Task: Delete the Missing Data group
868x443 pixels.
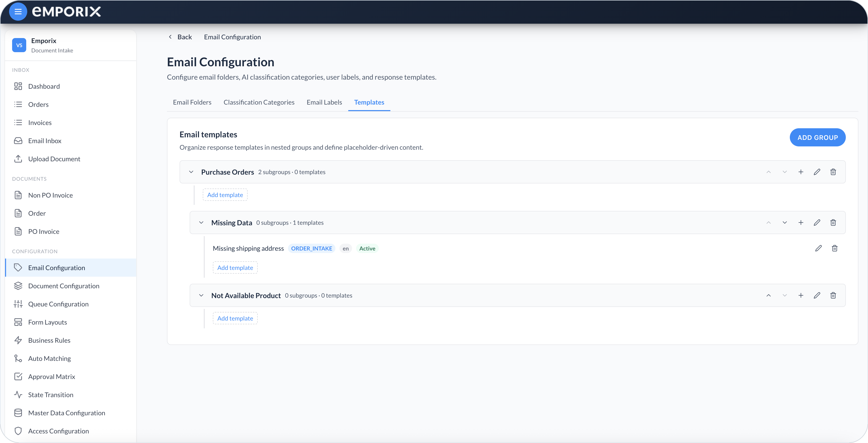Action: pyautogui.click(x=833, y=223)
